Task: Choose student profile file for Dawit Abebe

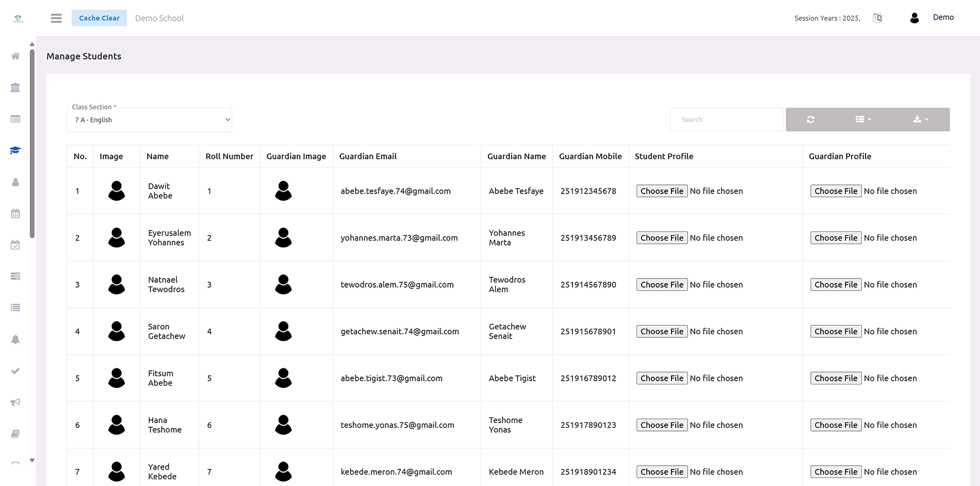Action: tap(662, 191)
